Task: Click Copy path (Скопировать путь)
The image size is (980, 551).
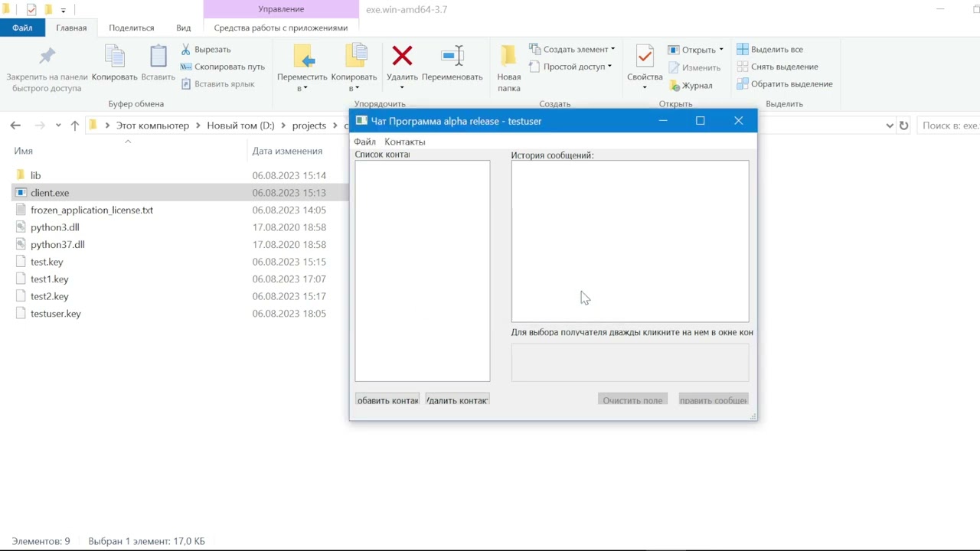Action: 222,67
